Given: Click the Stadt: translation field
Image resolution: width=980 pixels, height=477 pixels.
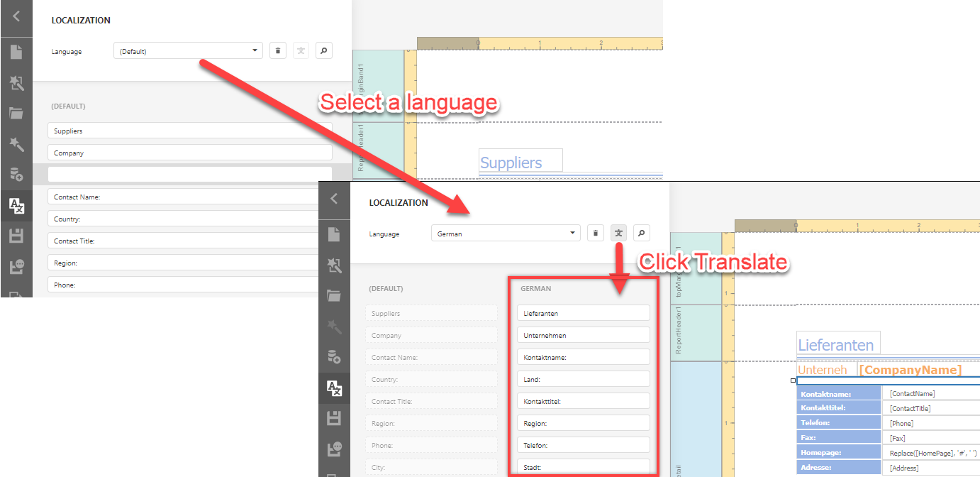Looking at the screenshot, I should (x=584, y=467).
